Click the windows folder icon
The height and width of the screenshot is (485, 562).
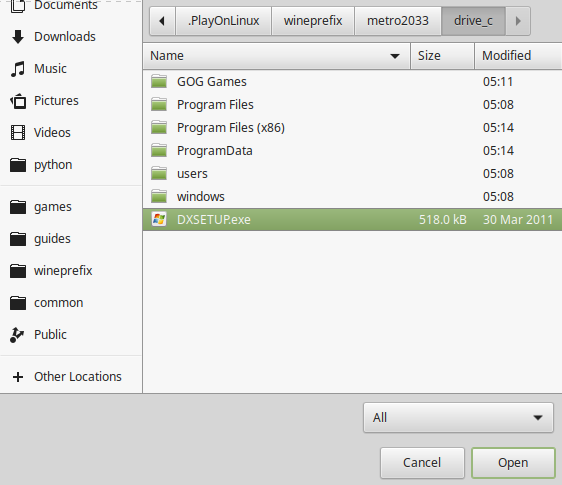point(159,196)
